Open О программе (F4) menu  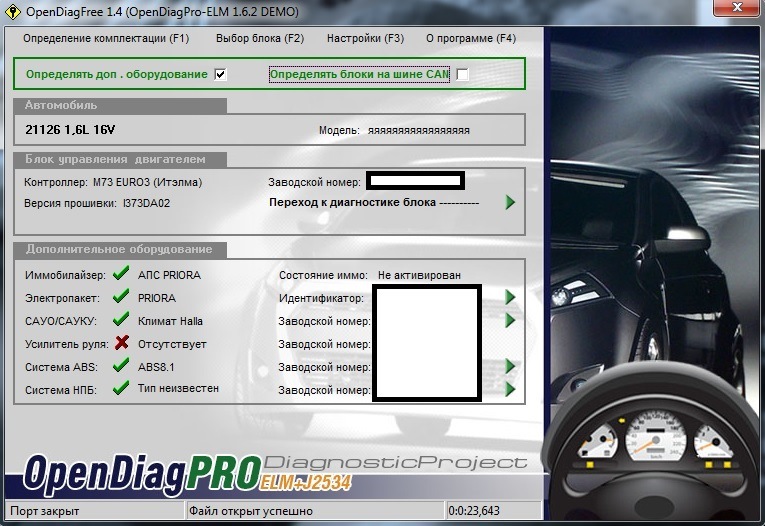tap(471, 38)
